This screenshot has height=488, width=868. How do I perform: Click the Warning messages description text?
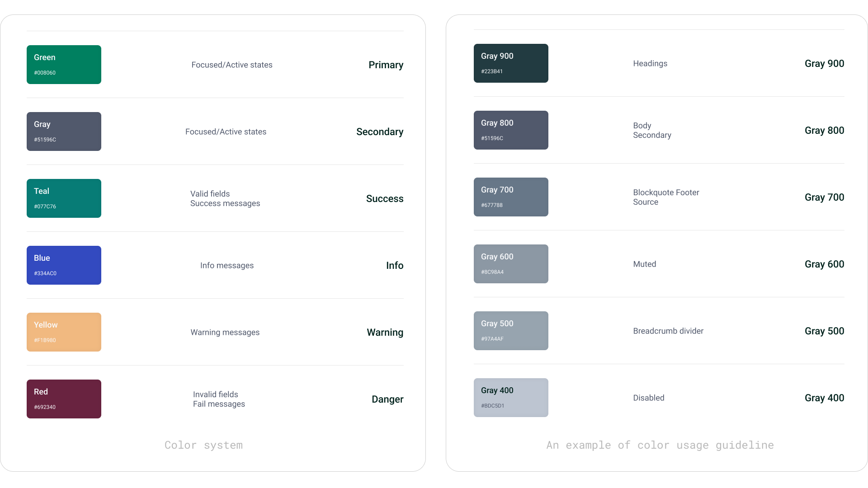(x=225, y=333)
